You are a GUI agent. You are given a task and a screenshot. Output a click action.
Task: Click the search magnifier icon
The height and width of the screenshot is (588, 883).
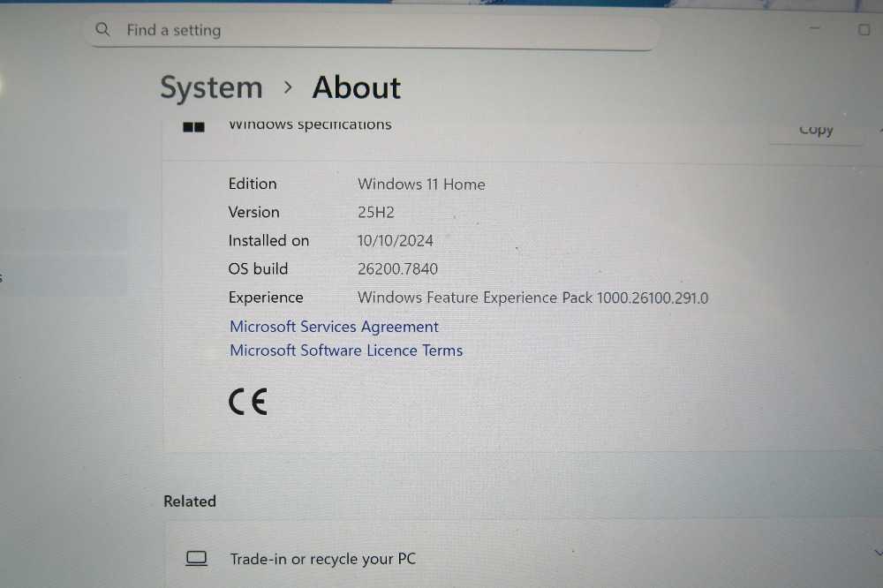pyautogui.click(x=102, y=29)
